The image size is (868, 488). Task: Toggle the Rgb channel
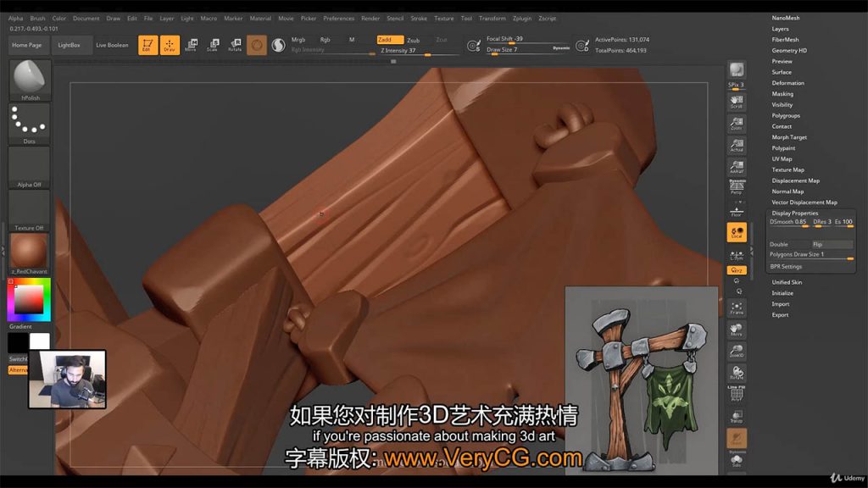tap(325, 40)
